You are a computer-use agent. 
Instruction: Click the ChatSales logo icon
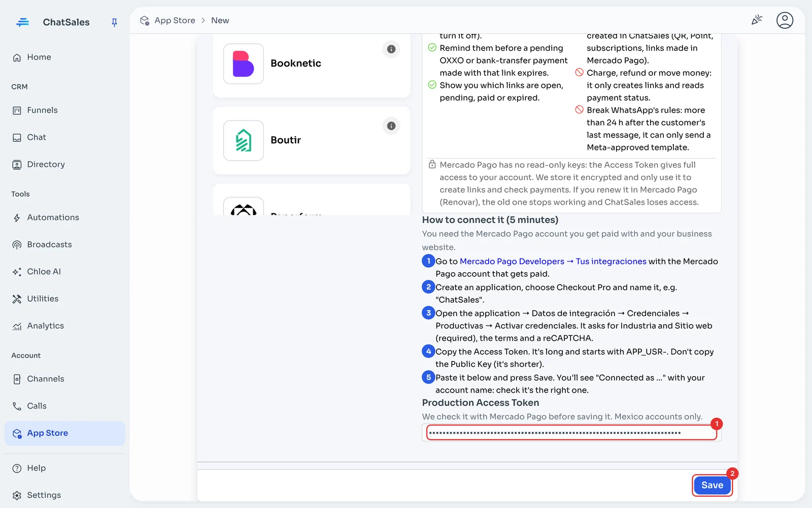[22, 22]
